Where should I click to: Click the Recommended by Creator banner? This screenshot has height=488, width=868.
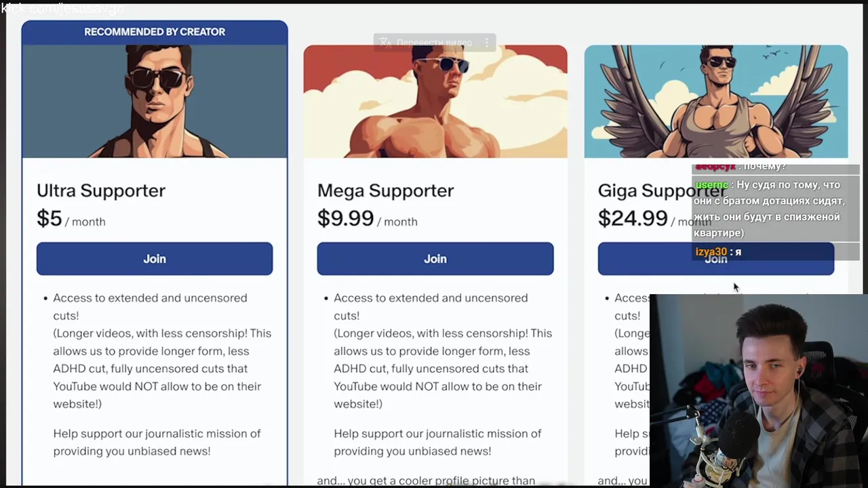155,32
